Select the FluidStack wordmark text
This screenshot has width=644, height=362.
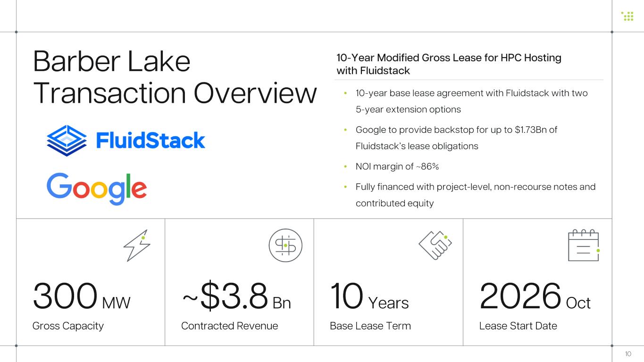pos(151,140)
